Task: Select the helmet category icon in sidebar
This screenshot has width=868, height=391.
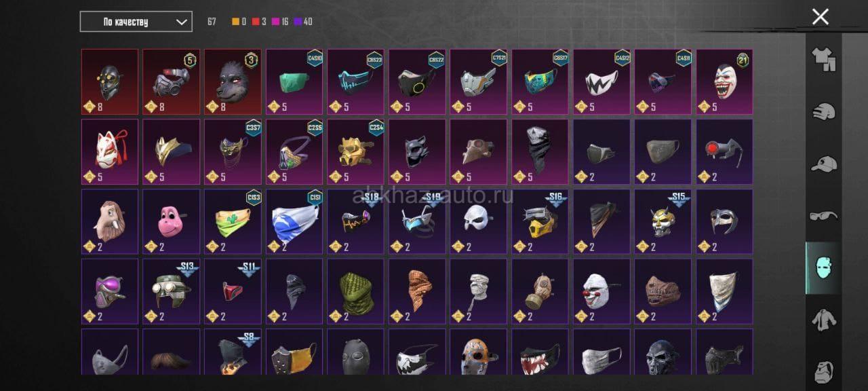Action: click(823, 112)
